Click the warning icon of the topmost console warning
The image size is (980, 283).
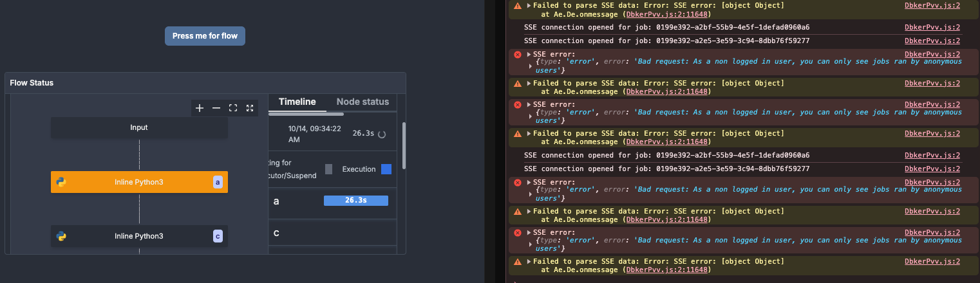[518, 5]
